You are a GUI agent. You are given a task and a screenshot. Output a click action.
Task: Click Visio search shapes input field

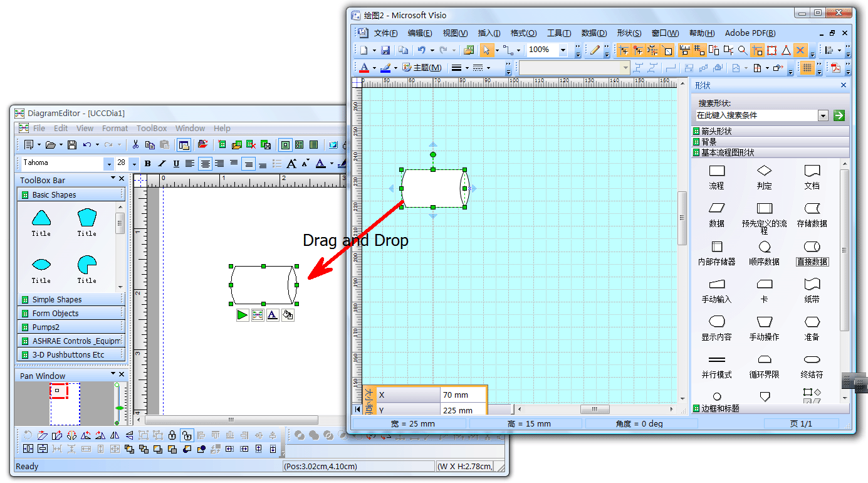click(756, 115)
